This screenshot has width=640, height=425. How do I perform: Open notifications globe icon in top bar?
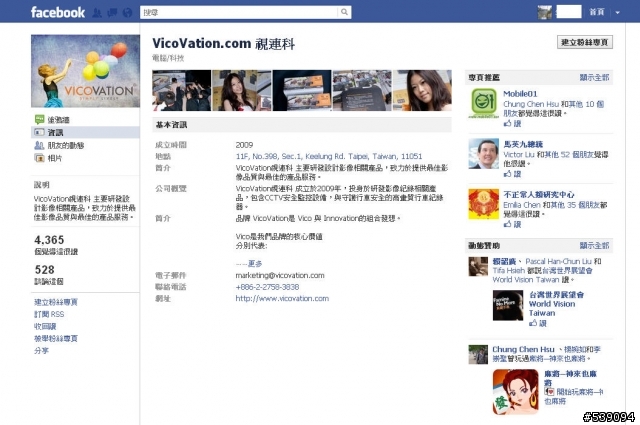(127, 13)
